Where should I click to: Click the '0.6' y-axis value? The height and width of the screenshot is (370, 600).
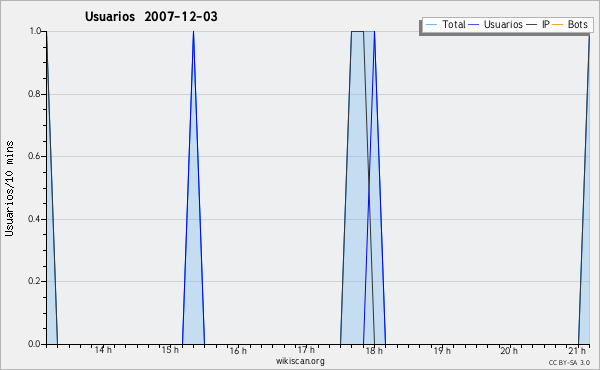(34, 156)
